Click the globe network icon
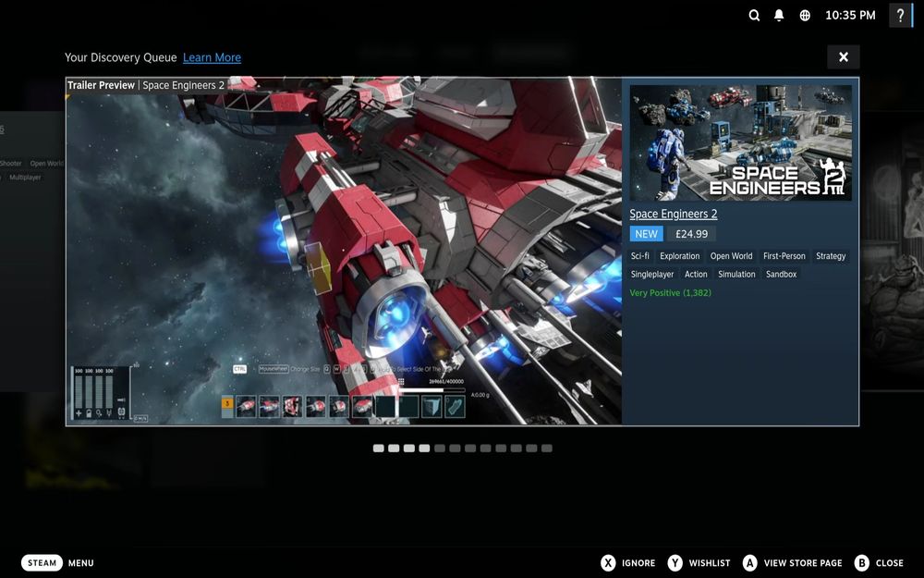924x578 pixels. tap(805, 16)
